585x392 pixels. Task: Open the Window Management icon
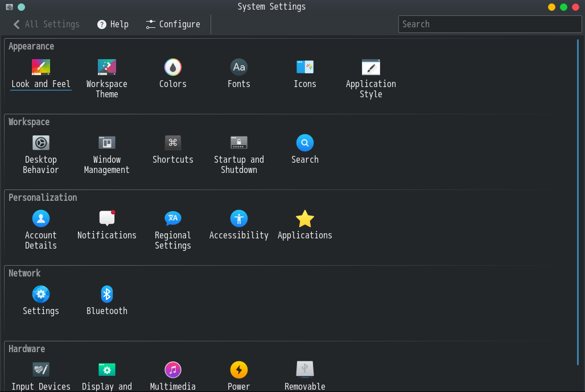107,143
